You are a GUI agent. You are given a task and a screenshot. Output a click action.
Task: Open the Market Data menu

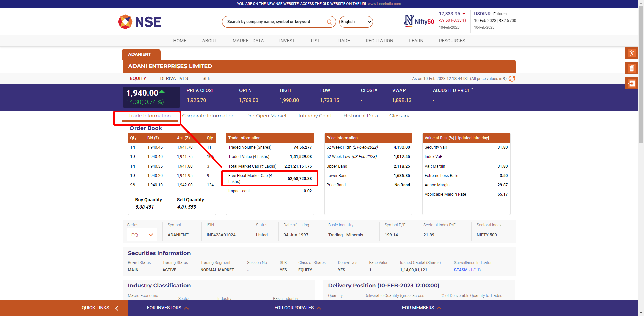tap(248, 41)
